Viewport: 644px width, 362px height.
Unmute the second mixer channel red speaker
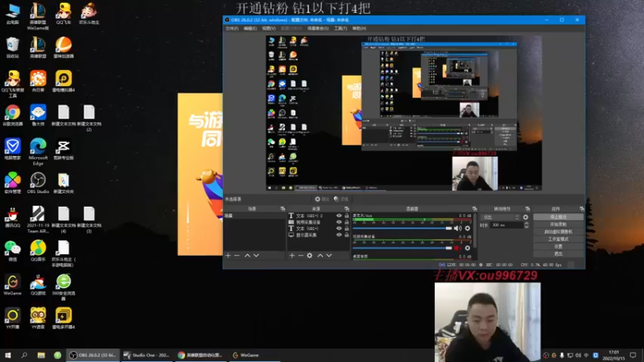pyautogui.click(x=457, y=248)
